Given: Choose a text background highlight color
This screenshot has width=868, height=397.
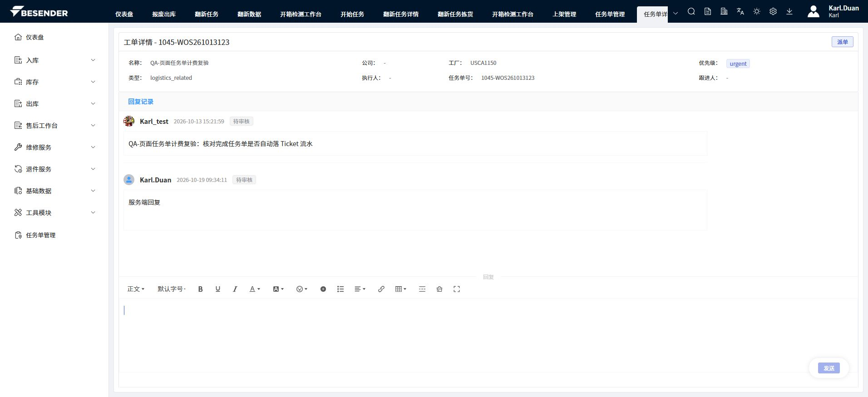Looking at the screenshot, I should tap(278, 289).
